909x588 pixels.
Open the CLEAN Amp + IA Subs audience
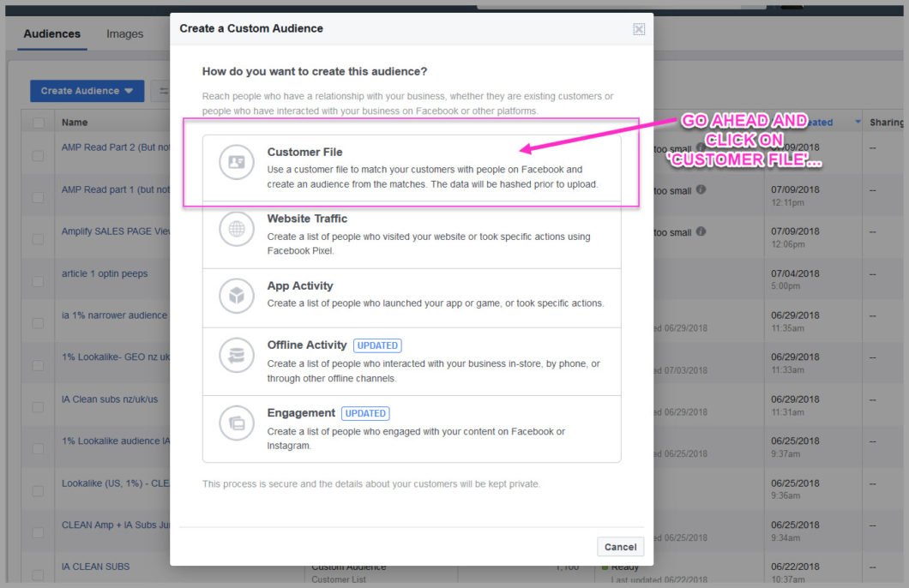point(116,525)
